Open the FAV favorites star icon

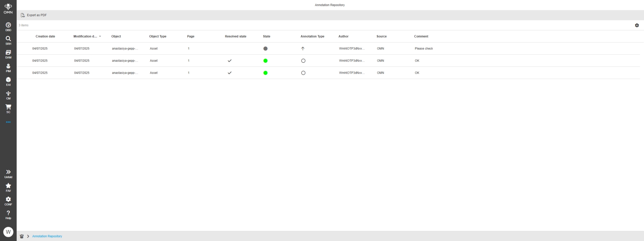(x=8, y=187)
